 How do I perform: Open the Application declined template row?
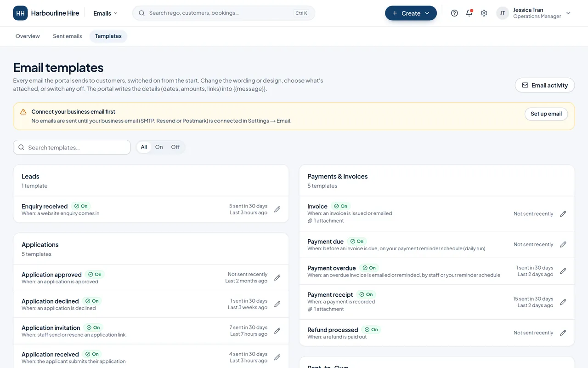click(151, 305)
